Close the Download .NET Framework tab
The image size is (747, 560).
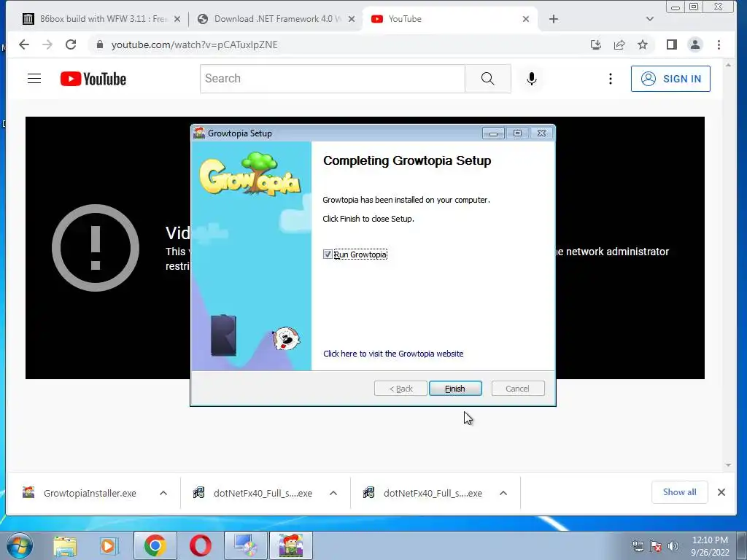[x=352, y=19]
